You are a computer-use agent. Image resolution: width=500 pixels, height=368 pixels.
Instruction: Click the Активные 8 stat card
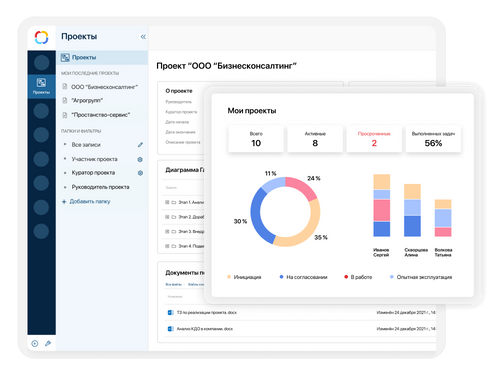[315, 139]
